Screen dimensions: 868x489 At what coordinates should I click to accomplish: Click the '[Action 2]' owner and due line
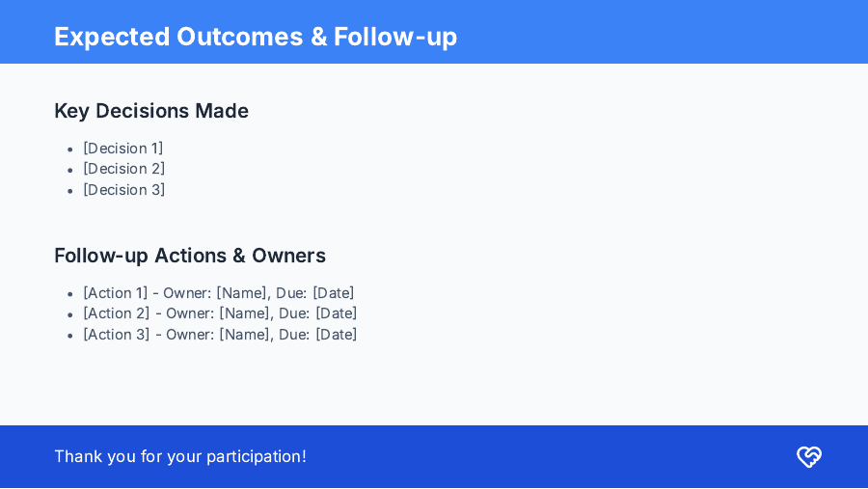click(220, 313)
